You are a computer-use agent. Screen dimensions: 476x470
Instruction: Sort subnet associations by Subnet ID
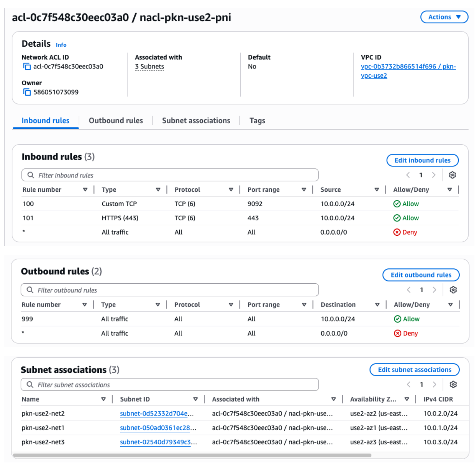click(x=195, y=399)
